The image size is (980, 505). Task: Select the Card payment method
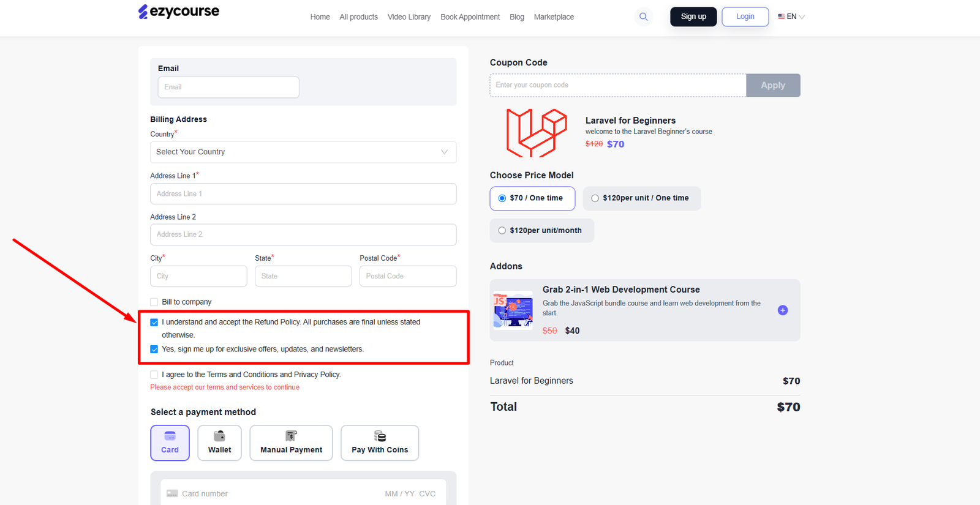(170, 443)
